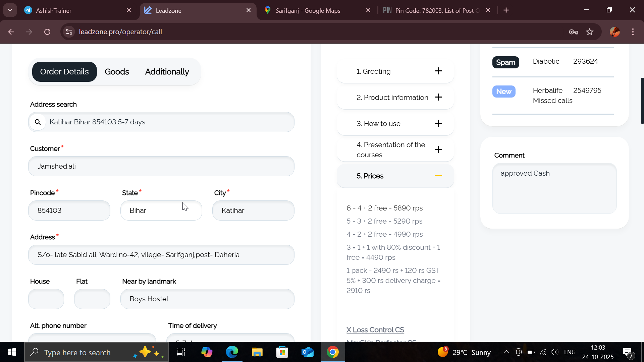Click the Near by landmark field
Image resolution: width=644 pixels, height=362 pixels.
pos(207,299)
